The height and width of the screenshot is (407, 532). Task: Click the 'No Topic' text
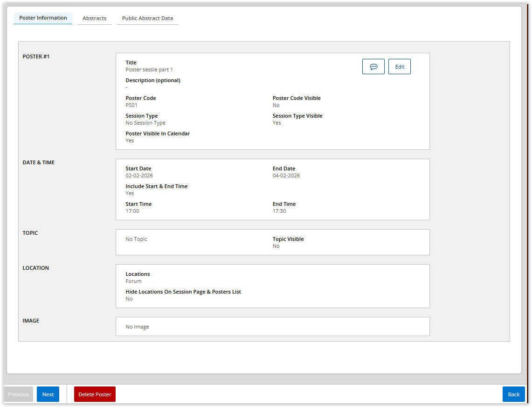(136, 239)
